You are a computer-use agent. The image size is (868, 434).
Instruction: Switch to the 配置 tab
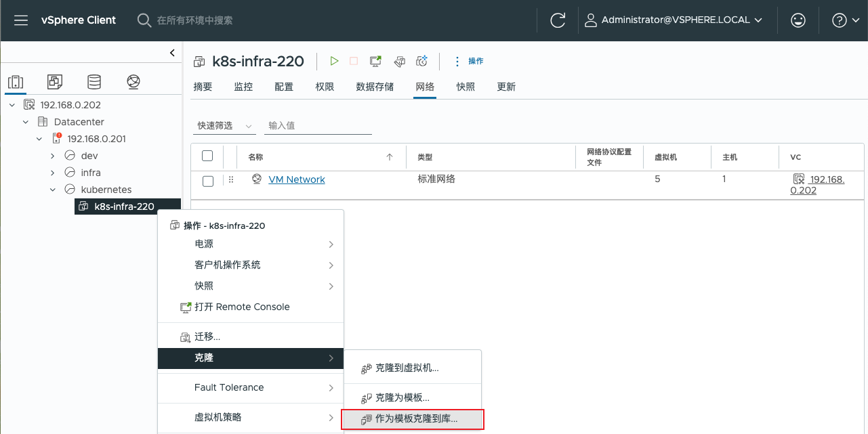(x=284, y=87)
